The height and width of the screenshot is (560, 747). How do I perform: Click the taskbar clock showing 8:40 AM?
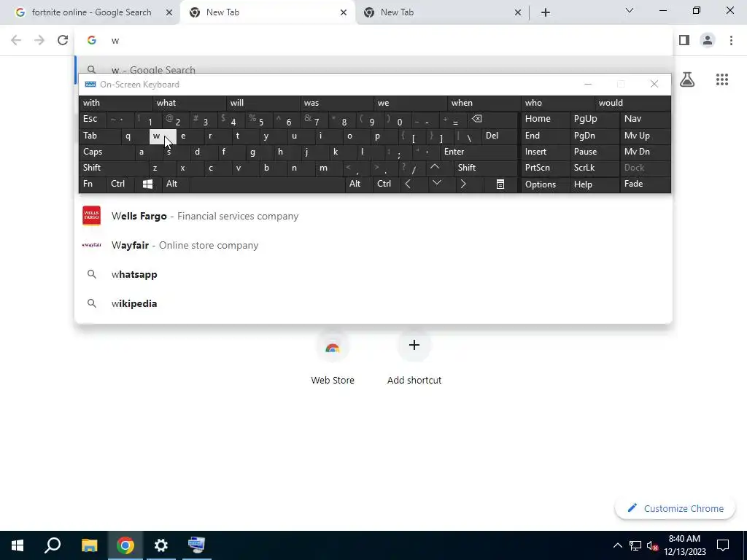684,545
